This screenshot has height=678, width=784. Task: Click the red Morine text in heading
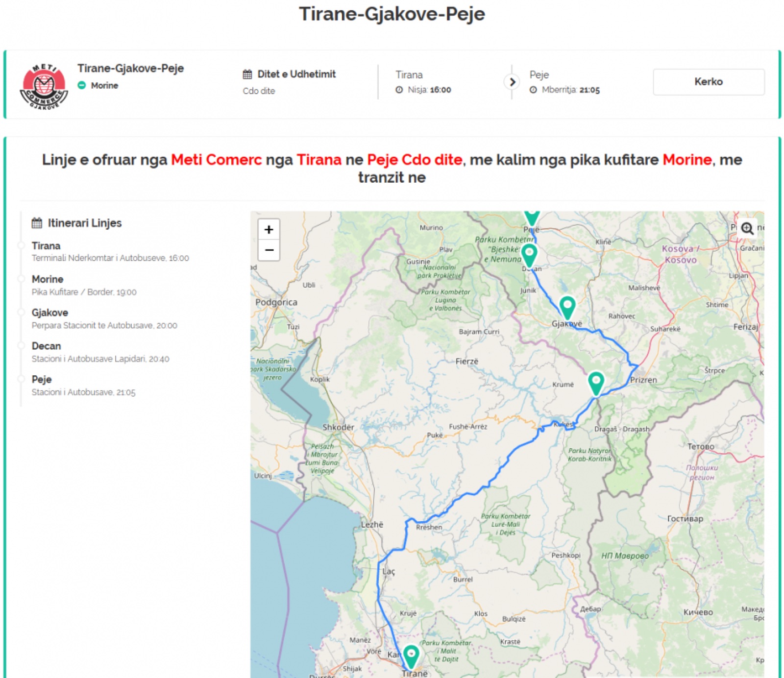[687, 160]
